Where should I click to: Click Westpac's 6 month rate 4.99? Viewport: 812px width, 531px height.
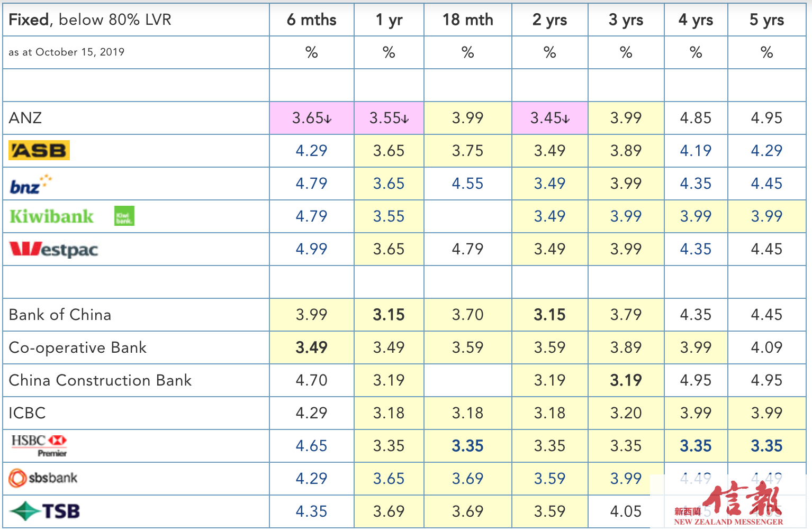click(312, 249)
